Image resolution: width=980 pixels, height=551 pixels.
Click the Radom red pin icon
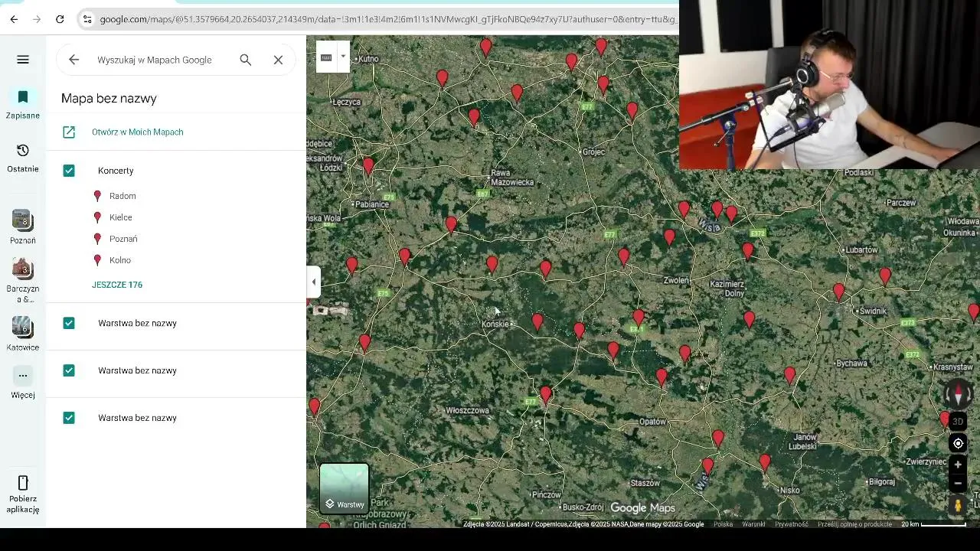97,196
